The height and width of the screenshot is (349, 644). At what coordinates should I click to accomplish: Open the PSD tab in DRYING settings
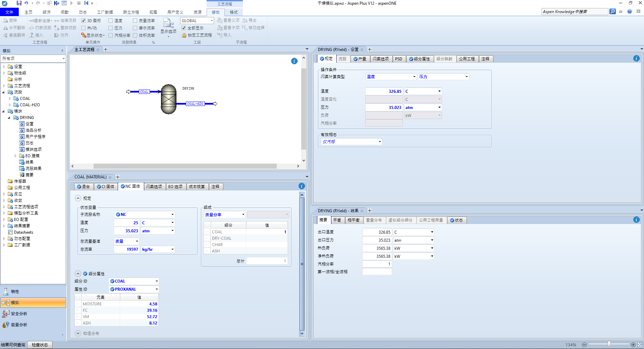pos(398,59)
